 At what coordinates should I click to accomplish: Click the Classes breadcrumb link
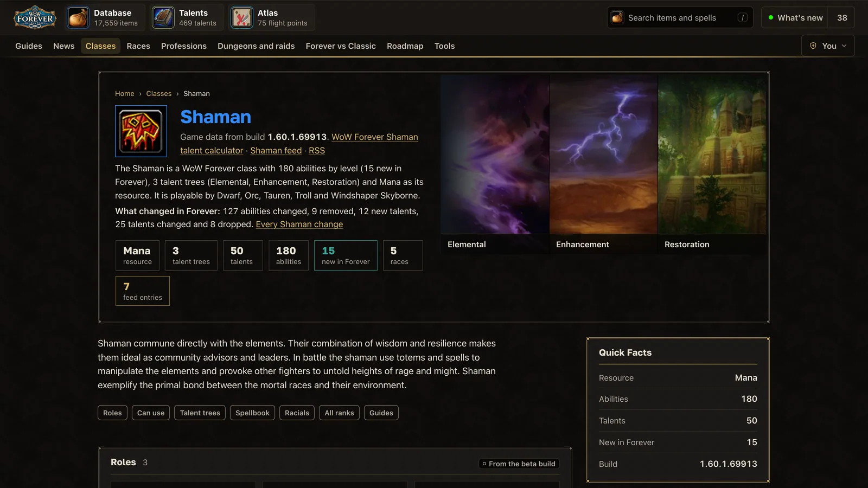158,94
